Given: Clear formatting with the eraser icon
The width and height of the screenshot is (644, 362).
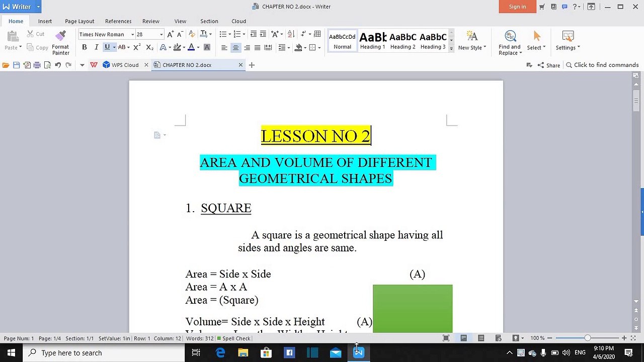Looking at the screenshot, I should 191,34.
